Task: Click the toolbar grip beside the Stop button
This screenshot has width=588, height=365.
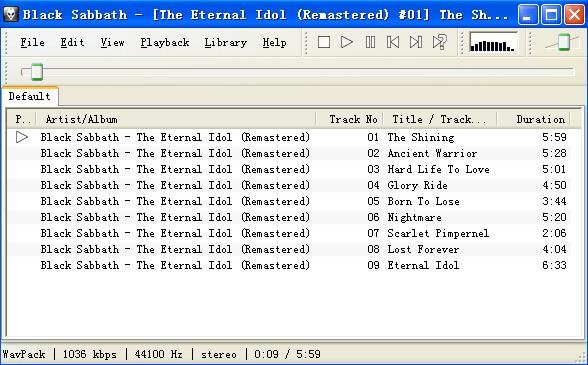Action: click(306, 42)
